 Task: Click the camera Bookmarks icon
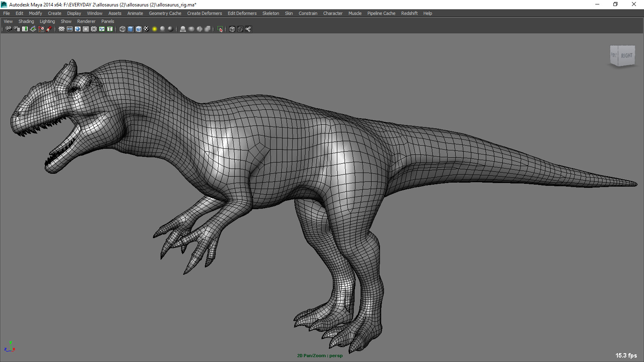(x=25, y=29)
